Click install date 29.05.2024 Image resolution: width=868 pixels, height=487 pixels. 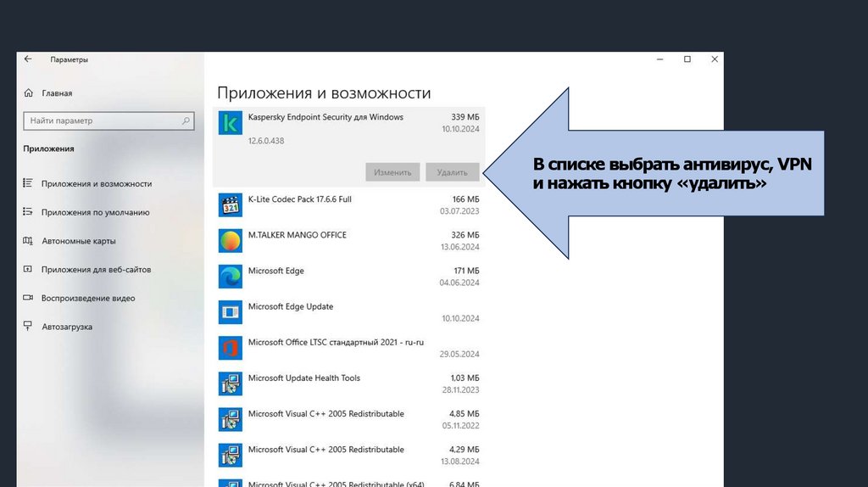pos(459,354)
